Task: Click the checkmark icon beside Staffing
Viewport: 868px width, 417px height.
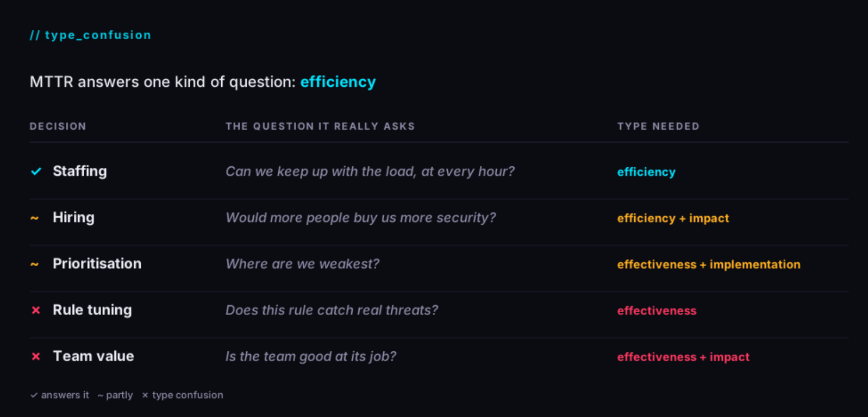Action: [x=36, y=172]
